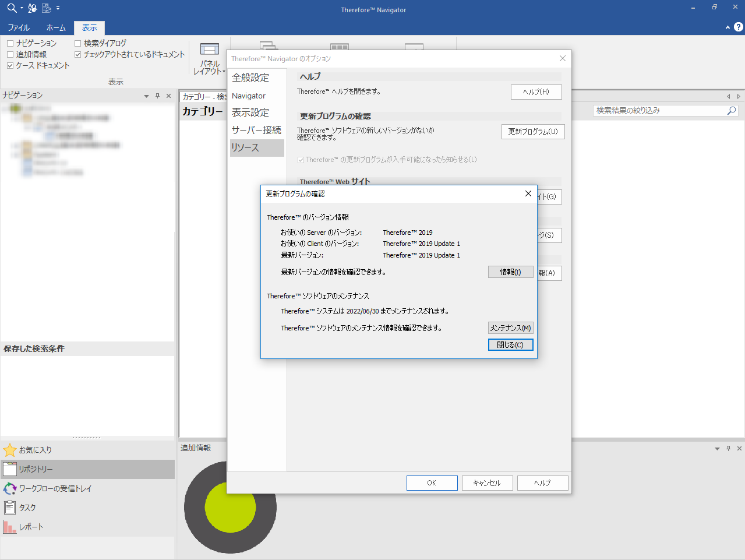Click the client version value in the Client row
Screen dimensions: 745x560
[422, 244]
